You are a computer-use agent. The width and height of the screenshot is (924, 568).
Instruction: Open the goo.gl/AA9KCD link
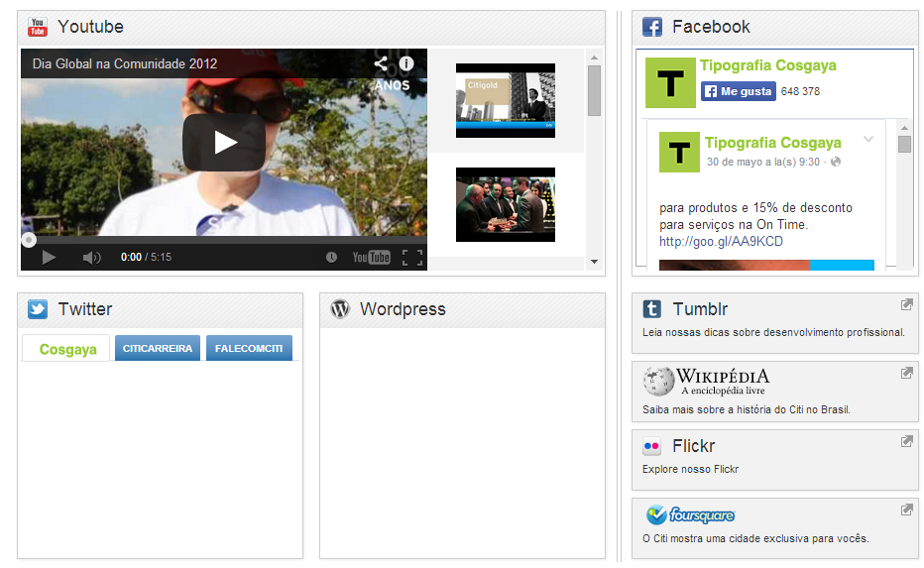pyautogui.click(x=721, y=242)
